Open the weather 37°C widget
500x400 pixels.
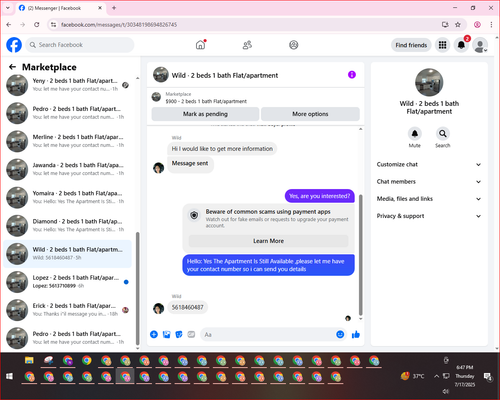pos(413,376)
